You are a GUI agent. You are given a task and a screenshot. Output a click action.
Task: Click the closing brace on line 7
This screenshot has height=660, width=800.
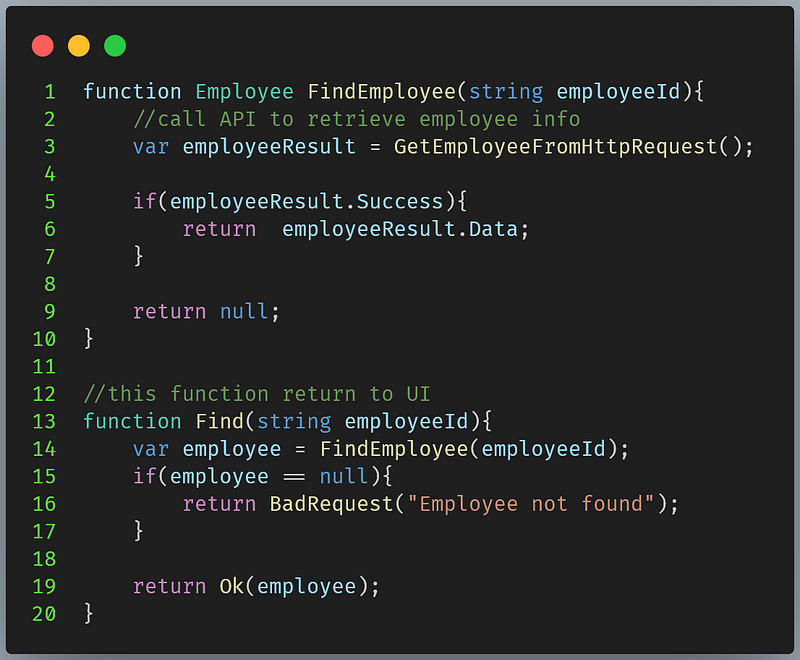pos(138,256)
